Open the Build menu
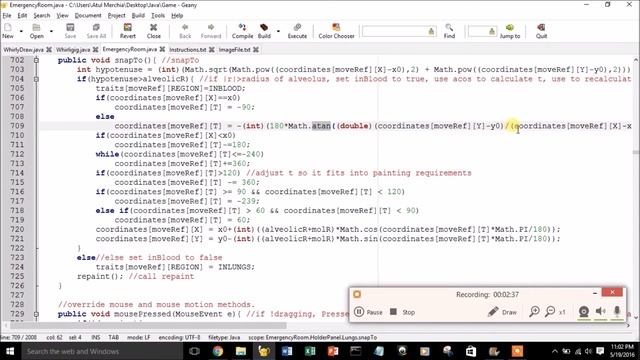640x360 pixels. tap(138, 16)
